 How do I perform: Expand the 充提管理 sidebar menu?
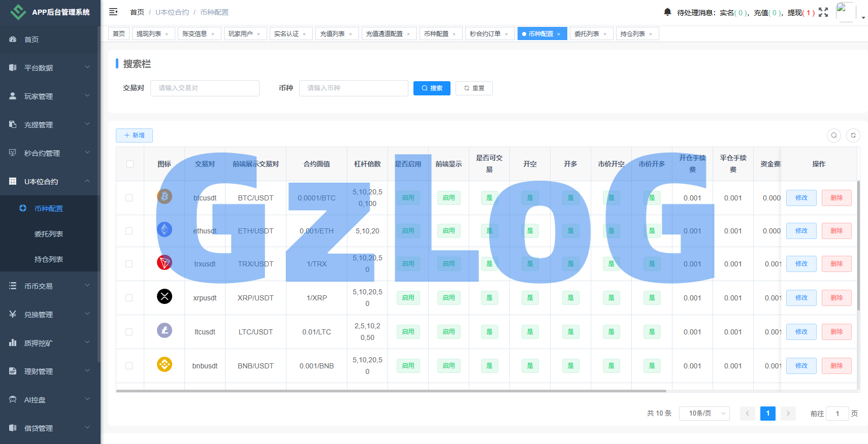pyautogui.click(x=50, y=124)
